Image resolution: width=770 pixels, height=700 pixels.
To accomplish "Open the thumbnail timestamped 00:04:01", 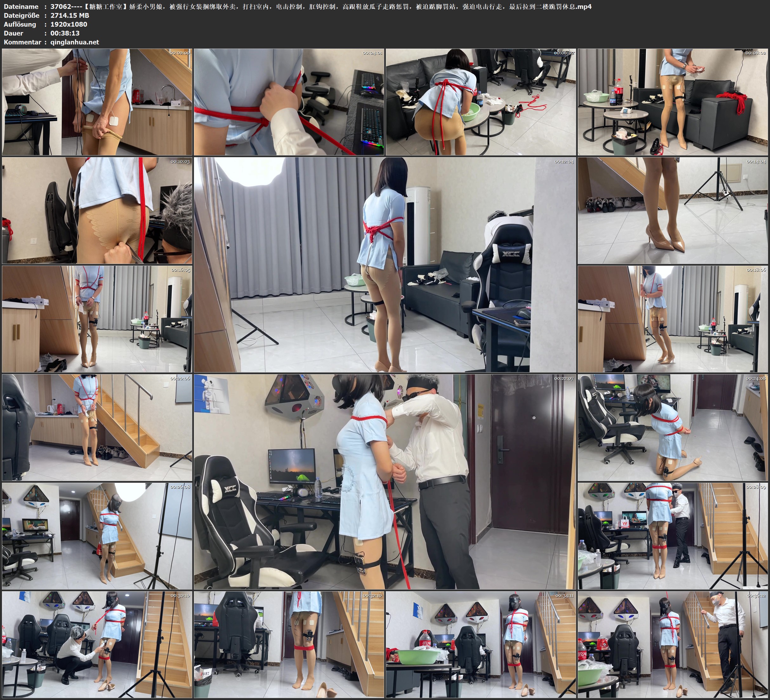I will tap(289, 102).
